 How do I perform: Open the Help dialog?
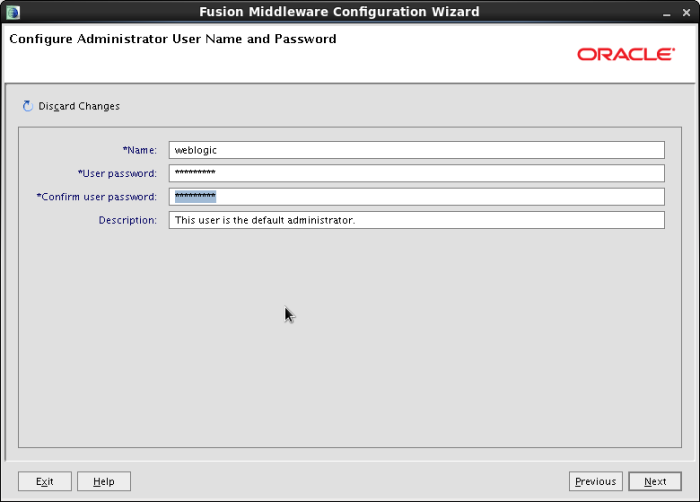[104, 481]
